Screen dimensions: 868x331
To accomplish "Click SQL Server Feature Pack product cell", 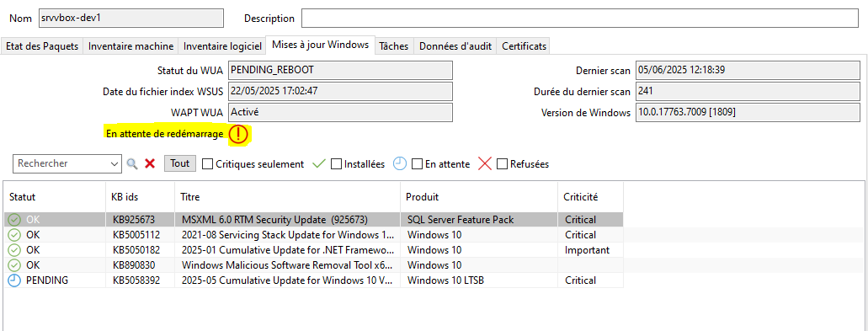I will pos(479,220).
